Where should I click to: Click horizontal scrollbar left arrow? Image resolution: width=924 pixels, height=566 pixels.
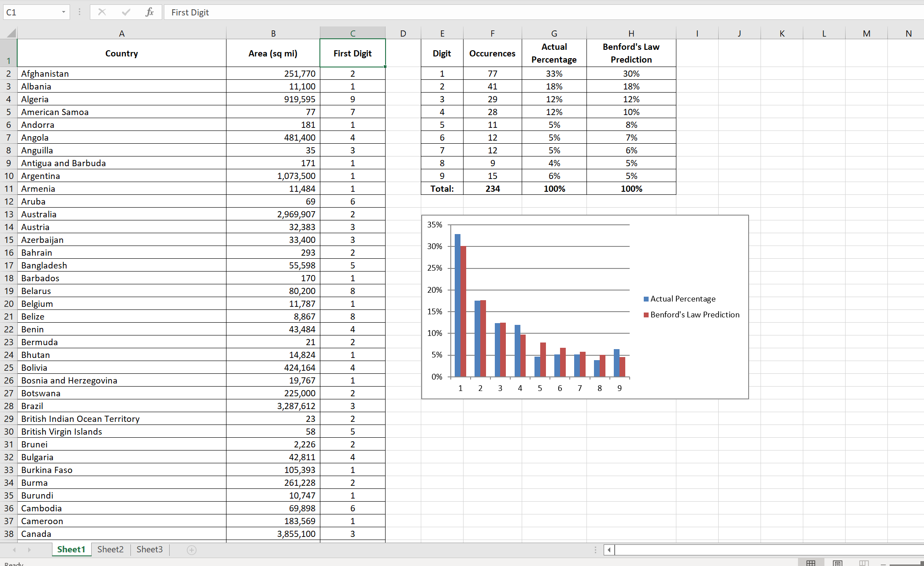click(x=609, y=550)
